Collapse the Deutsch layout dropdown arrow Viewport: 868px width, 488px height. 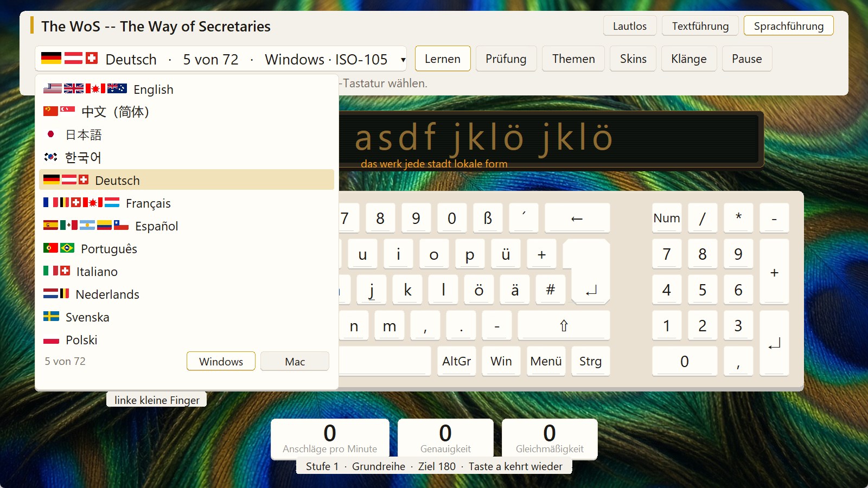(403, 60)
